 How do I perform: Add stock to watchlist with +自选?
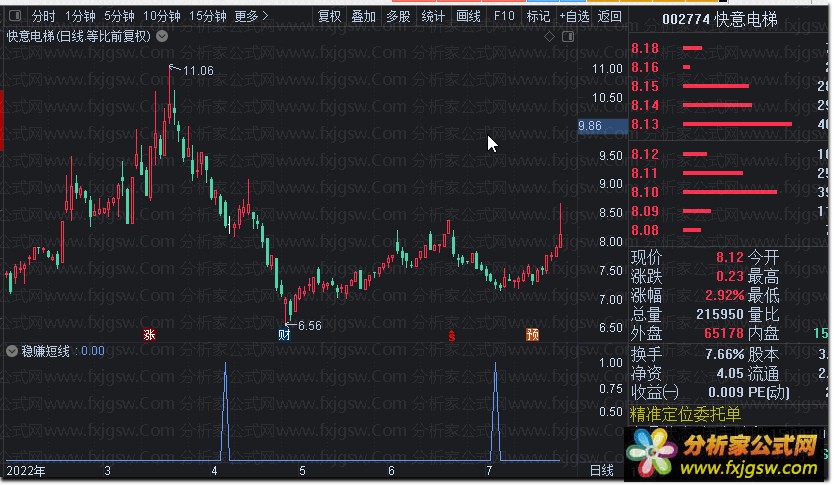pyautogui.click(x=574, y=16)
